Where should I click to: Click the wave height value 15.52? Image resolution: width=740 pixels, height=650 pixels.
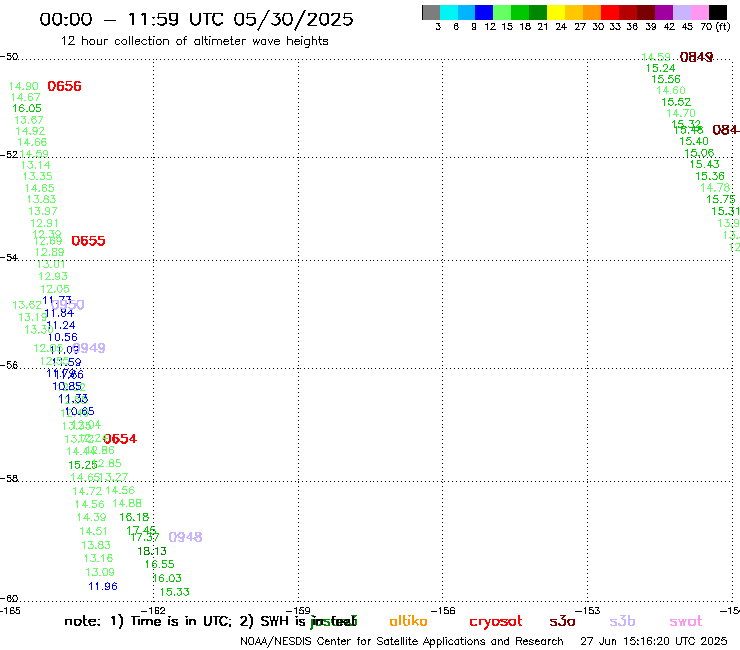(x=676, y=102)
